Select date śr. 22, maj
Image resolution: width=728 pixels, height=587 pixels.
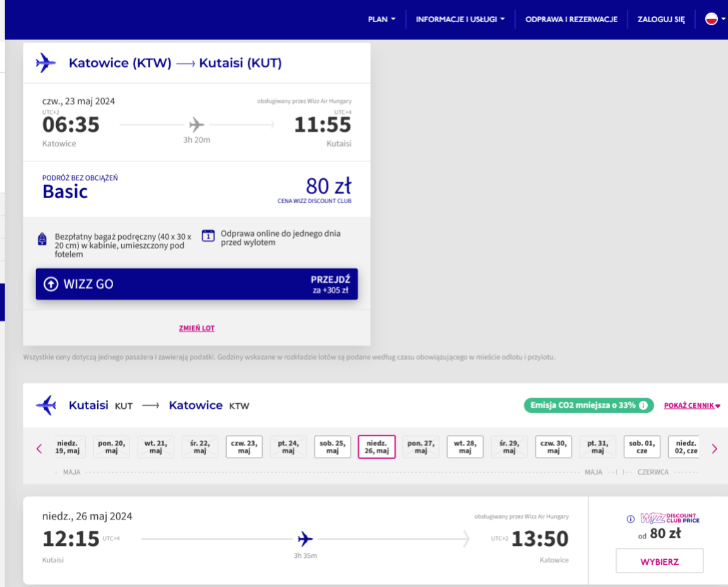200,447
